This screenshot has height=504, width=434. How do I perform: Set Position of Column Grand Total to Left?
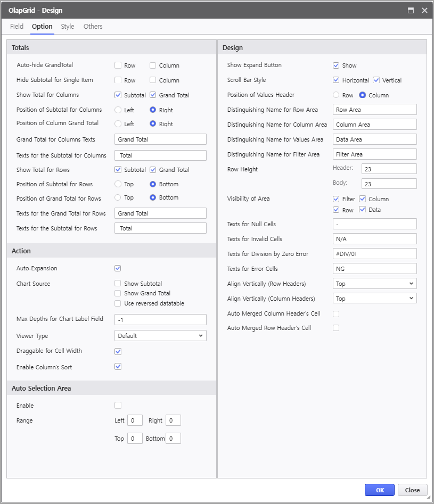pos(118,124)
